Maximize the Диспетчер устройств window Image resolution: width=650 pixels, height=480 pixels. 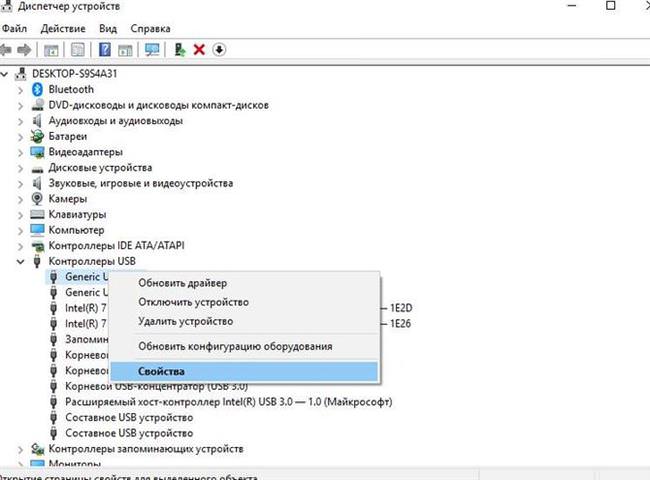click(x=610, y=5)
